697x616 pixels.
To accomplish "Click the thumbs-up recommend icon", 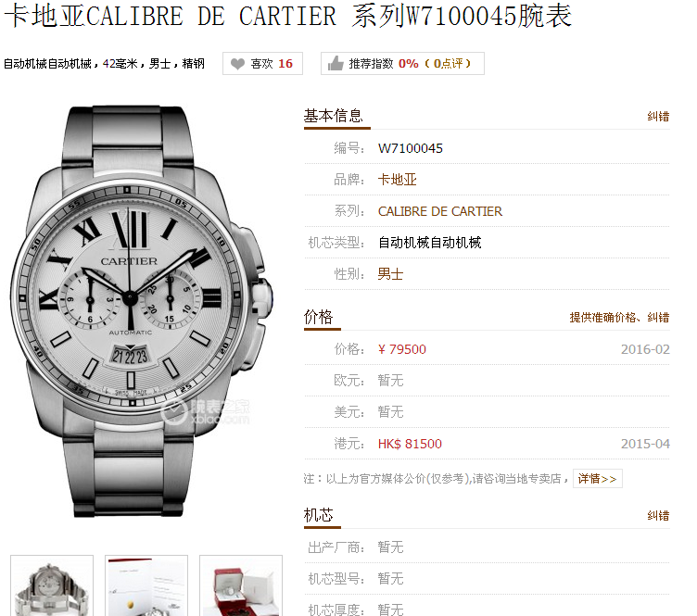I will pos(336,64).
